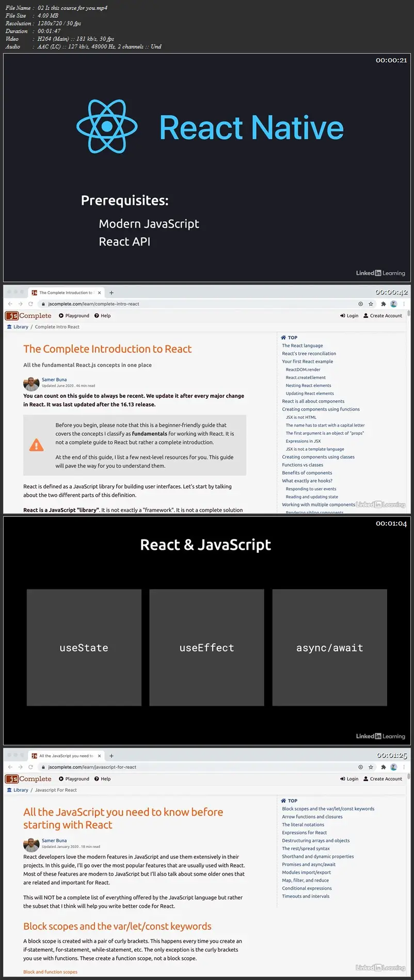Go back in the javascript-for-react browser window
The image size is (414, 980).
(10, 767)
